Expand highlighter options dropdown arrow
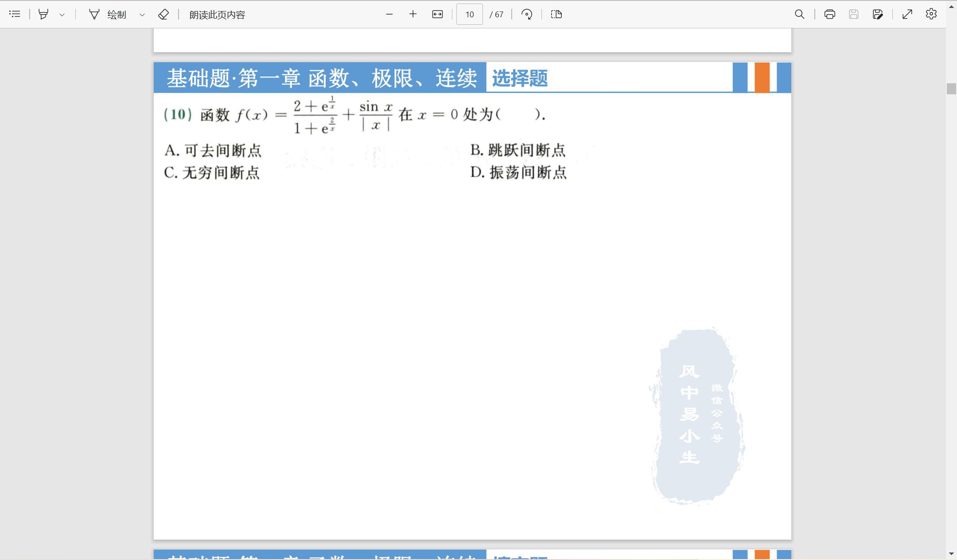 click(x=62, y=15)
